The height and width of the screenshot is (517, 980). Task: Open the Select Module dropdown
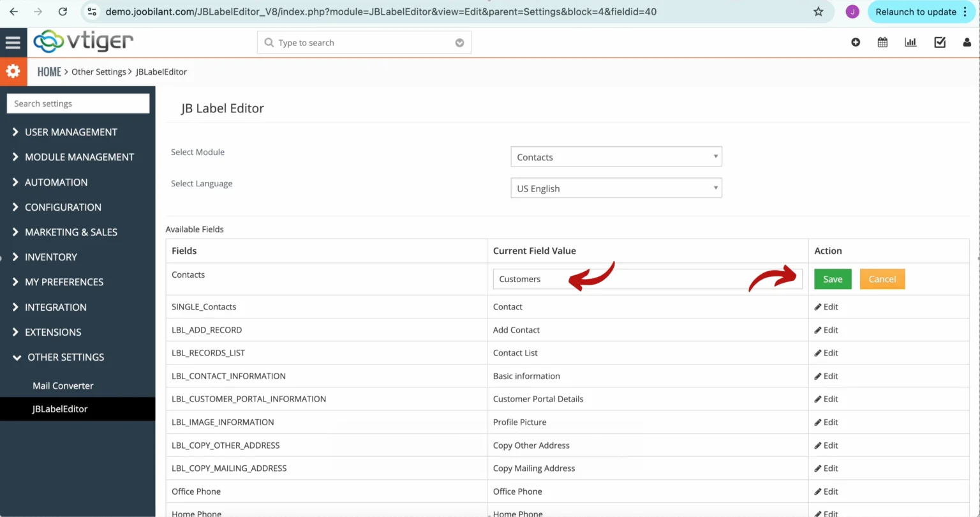[x=615, y=156]
